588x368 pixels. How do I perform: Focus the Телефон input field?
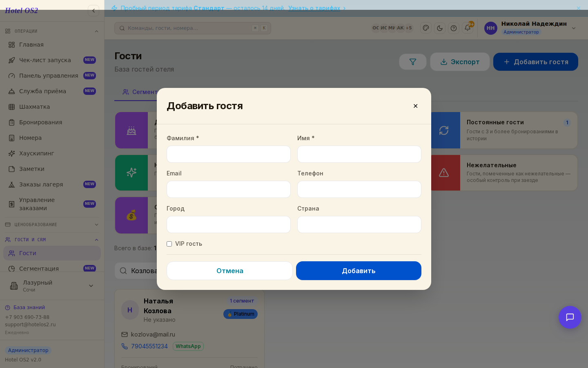[x=359, y=189]
